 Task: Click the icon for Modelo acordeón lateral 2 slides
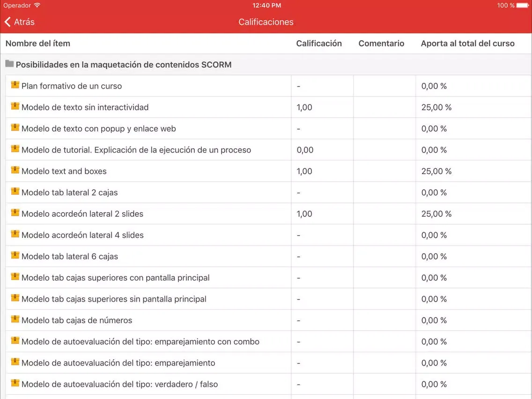click(x=15, y=213)
